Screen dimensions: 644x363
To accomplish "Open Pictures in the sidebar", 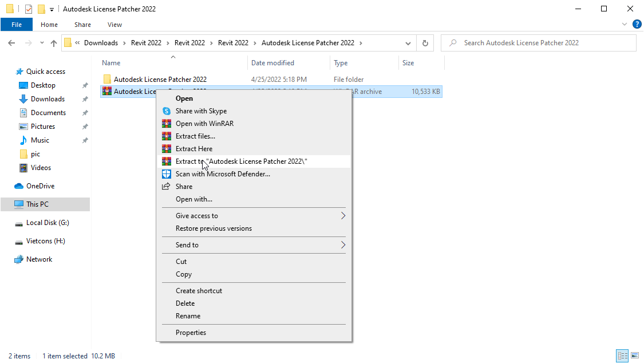I will pos(43,127).
